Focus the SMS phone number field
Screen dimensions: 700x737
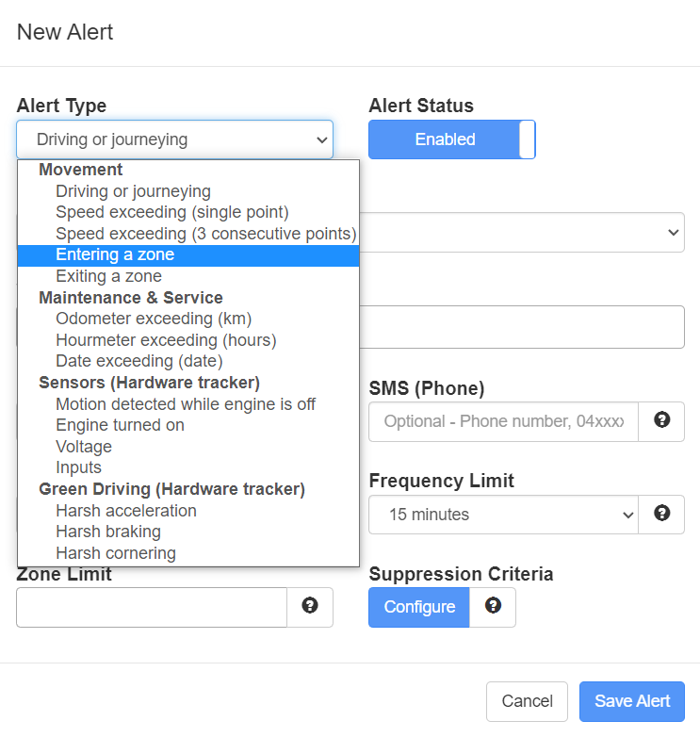pos(503,421)
